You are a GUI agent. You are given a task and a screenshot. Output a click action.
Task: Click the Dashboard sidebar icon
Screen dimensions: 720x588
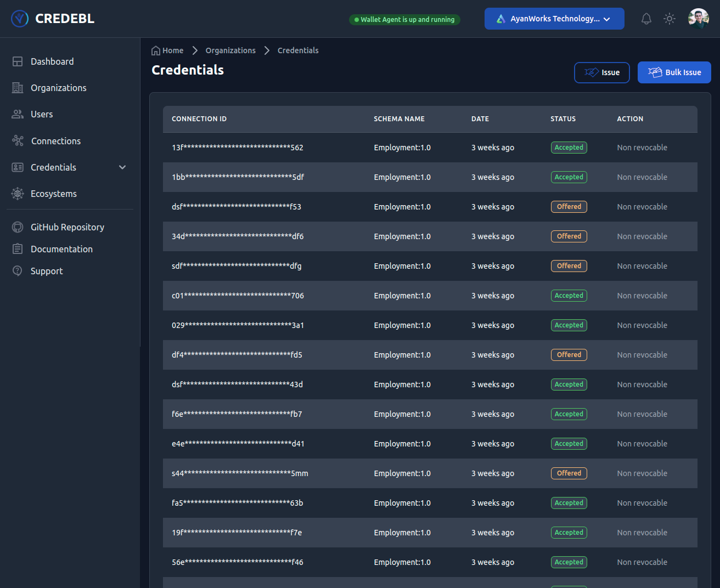tap(18, 61)
